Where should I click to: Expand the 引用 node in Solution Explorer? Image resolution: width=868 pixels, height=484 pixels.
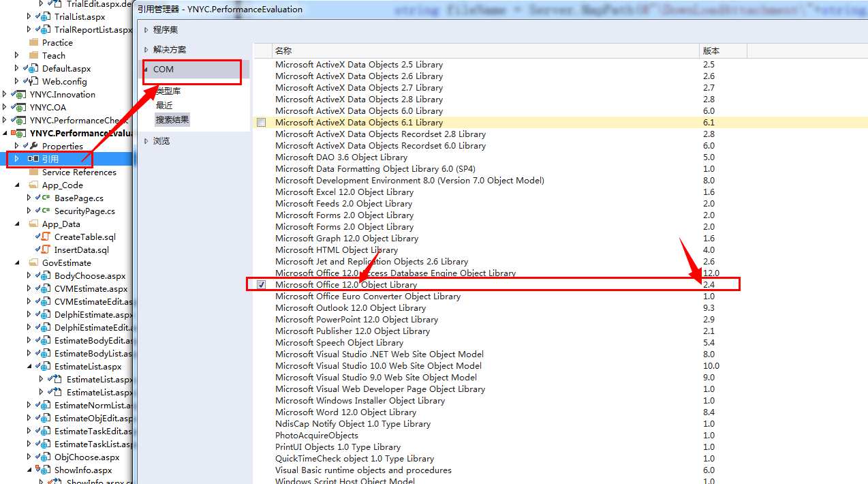click(x=16, y=159)
